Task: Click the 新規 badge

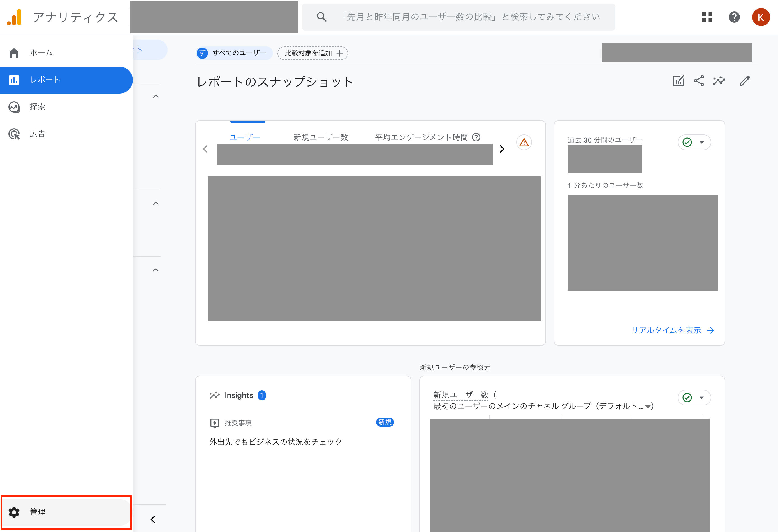Action: coord(385,422)
